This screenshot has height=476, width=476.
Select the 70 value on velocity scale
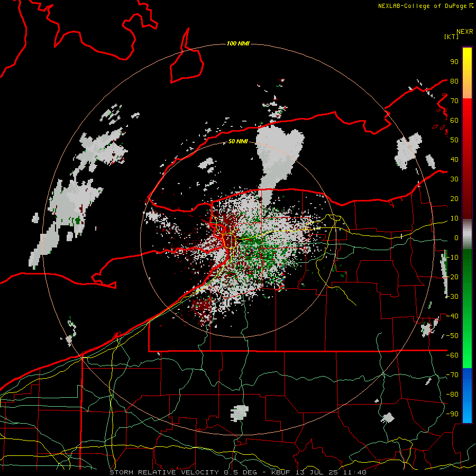point(454,101)
